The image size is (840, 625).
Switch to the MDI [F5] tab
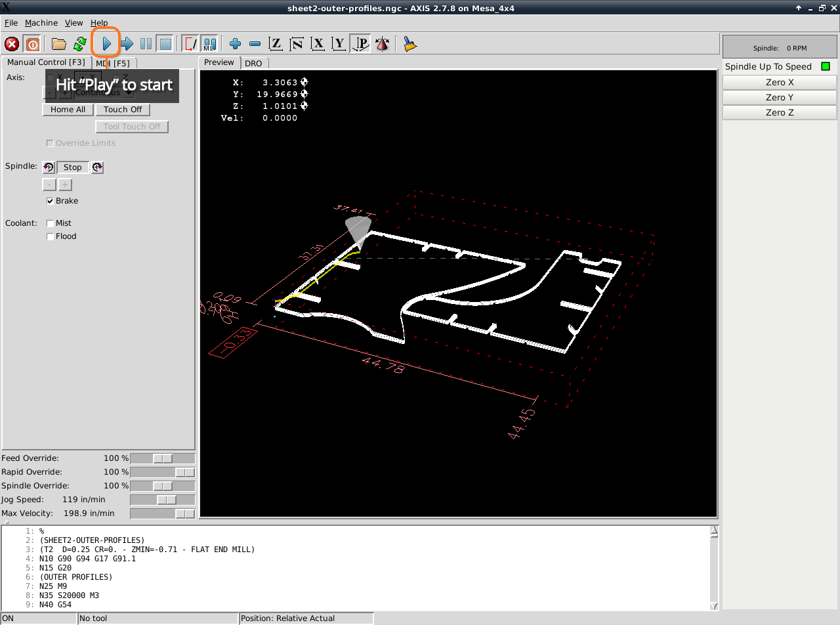point(115,63)
